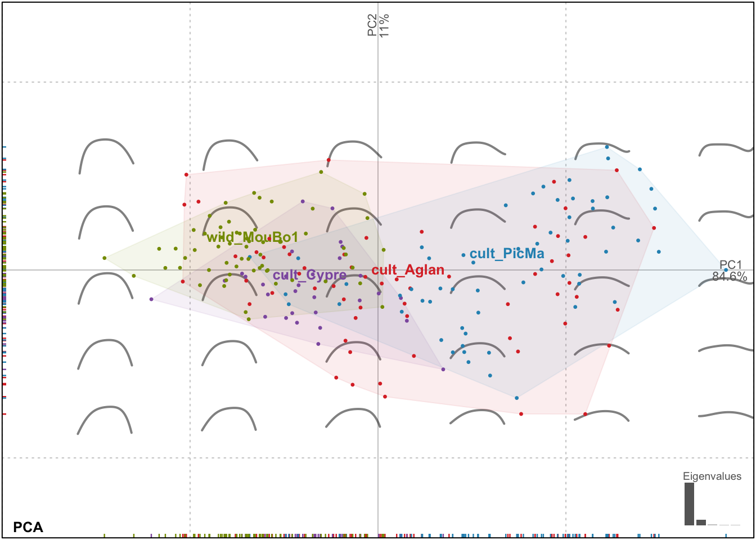The width and height of the screenshot is (756, 540).
Task: Select the leftmost purple cult_Cypre point
Action: (x=151, y=299)
